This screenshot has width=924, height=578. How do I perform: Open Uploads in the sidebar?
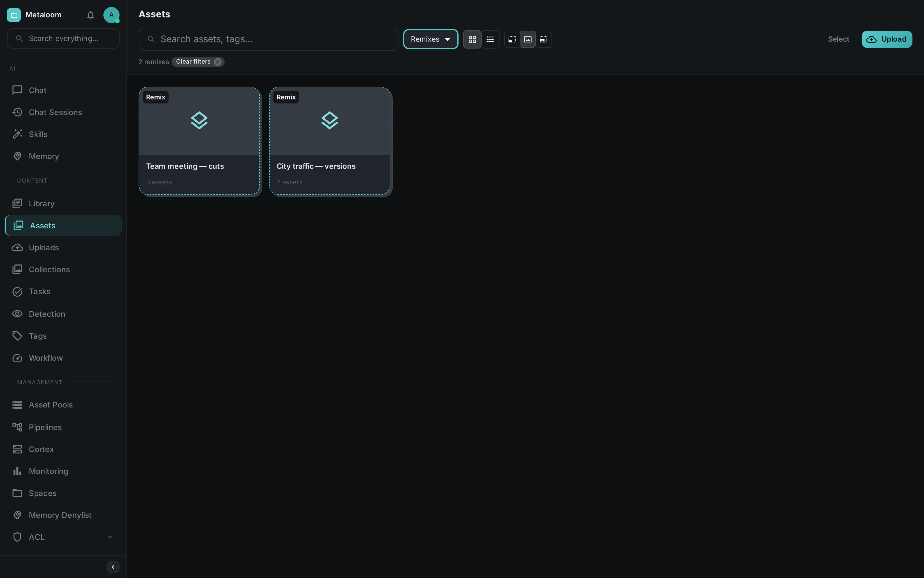pyautogui.click(x=63, y=248)
